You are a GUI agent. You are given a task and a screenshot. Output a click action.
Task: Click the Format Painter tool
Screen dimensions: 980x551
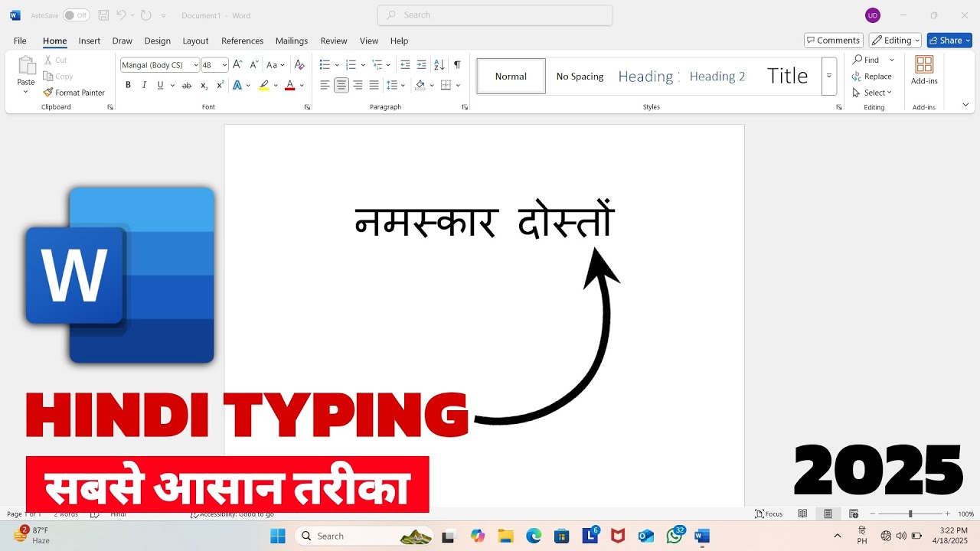point(73,93)
